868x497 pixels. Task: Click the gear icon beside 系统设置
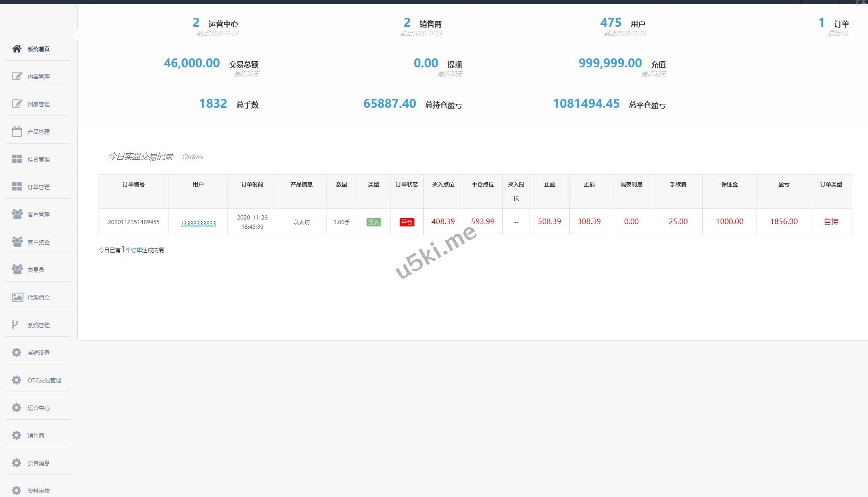click(x=17, y=353)
